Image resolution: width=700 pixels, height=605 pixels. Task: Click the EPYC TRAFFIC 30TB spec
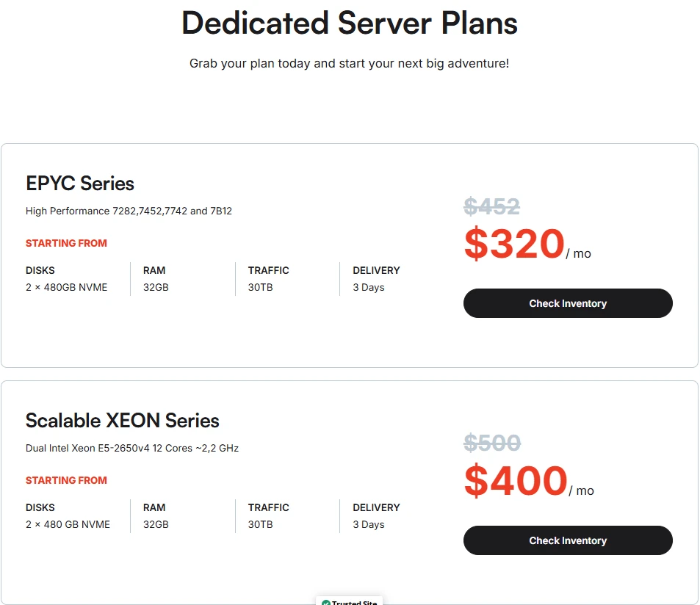(268, 279)
